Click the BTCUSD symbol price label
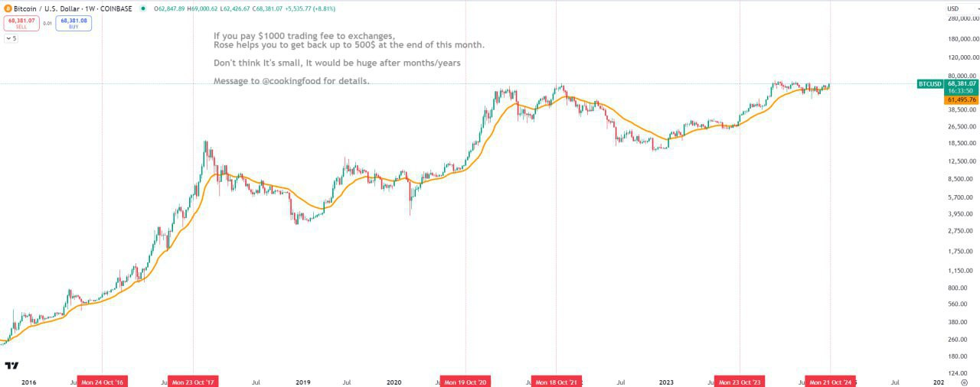 [x=929, y=83]
